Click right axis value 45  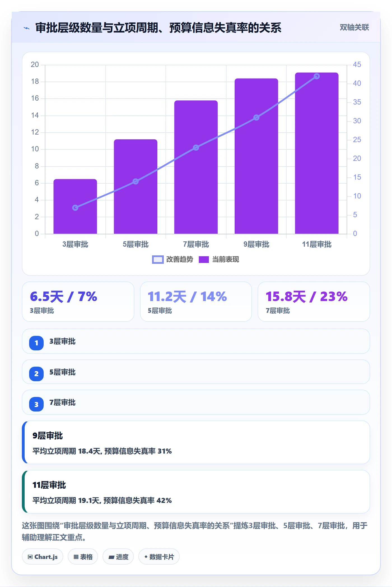[357, 65]
